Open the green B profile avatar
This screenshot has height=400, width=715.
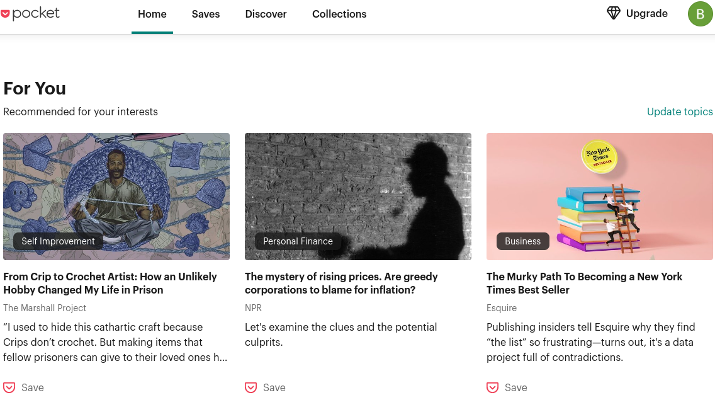(x=700, y=14)
